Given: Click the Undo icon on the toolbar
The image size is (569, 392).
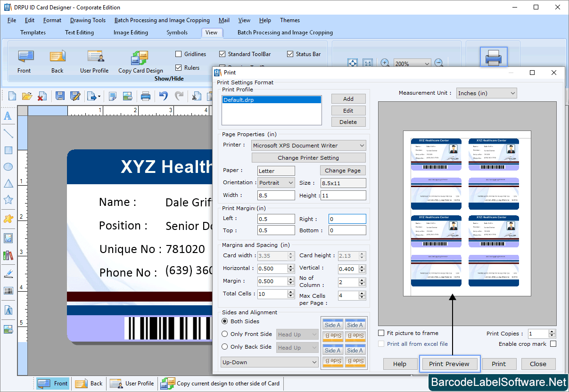Looking at the screenshot, I should (164, 96).
